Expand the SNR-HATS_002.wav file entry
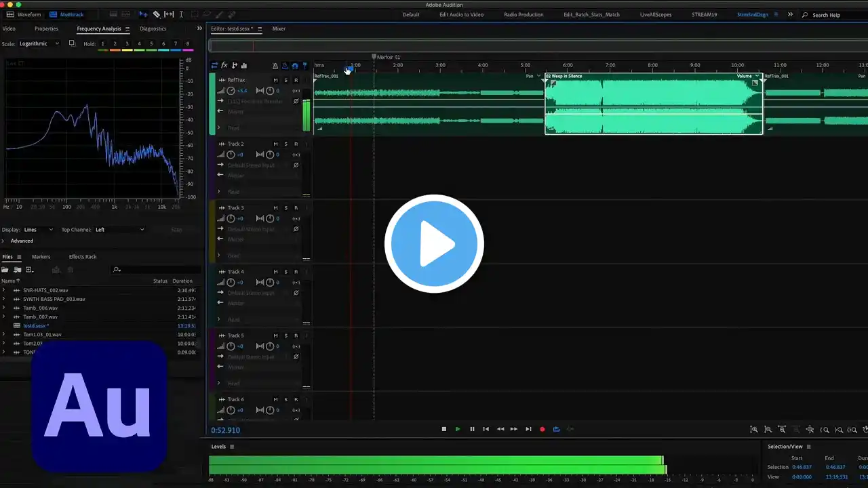This screenshot has width=868, height=488. tap(3, 290)
